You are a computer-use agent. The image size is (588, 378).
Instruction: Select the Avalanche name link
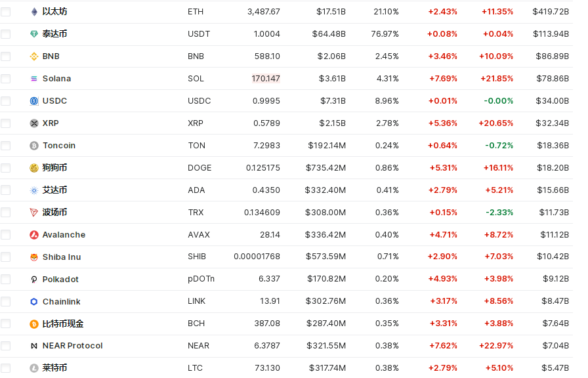point(64,234)
